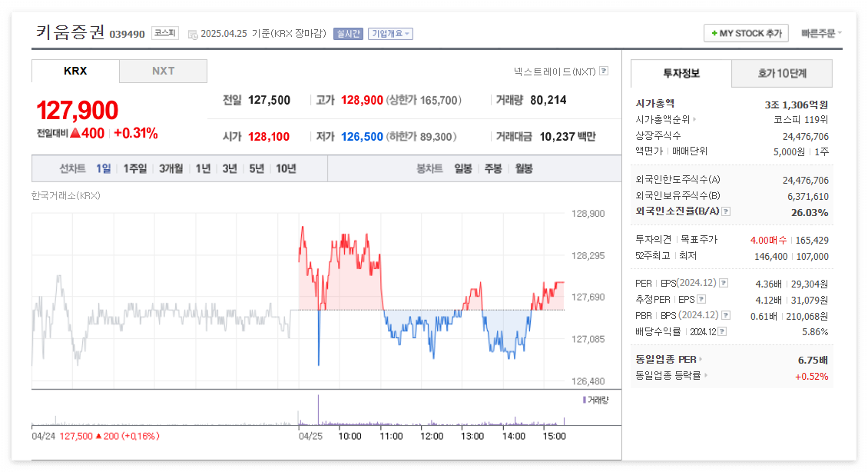Toggle to the NXT market view
The width and height of the screenshot is (868, 472).
[x=162, y=70]
